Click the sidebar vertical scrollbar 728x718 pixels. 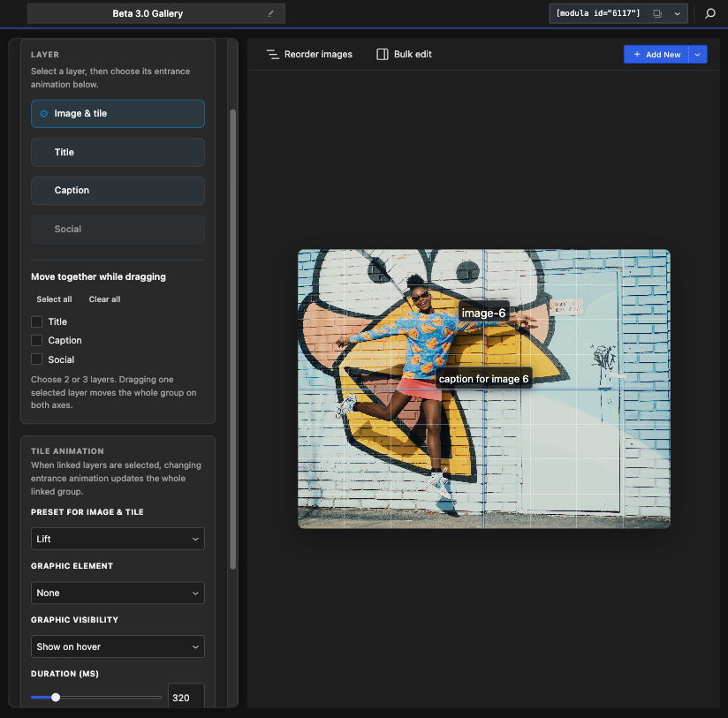click(233, 339)
